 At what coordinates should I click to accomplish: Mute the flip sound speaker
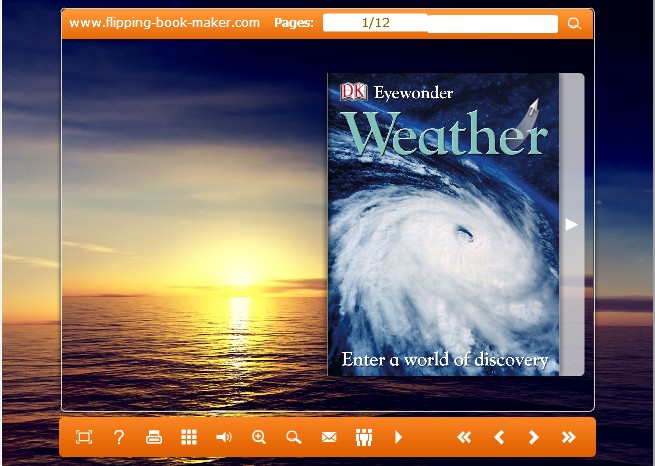[x=224, y=437]
